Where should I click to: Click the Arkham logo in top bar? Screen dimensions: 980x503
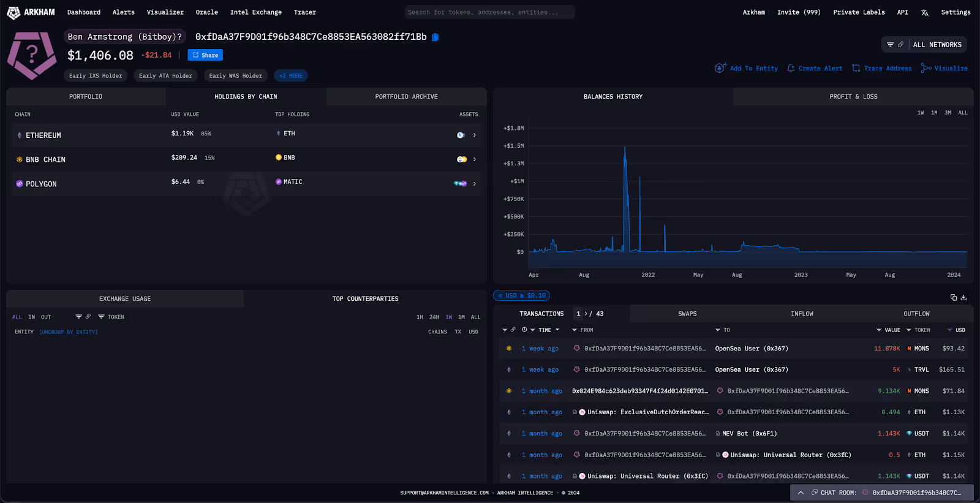coord(31,12)
